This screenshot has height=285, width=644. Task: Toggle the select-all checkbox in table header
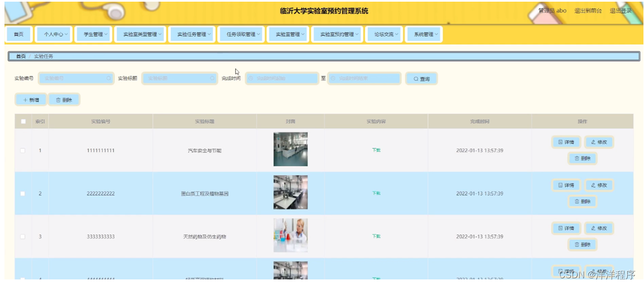23,122
